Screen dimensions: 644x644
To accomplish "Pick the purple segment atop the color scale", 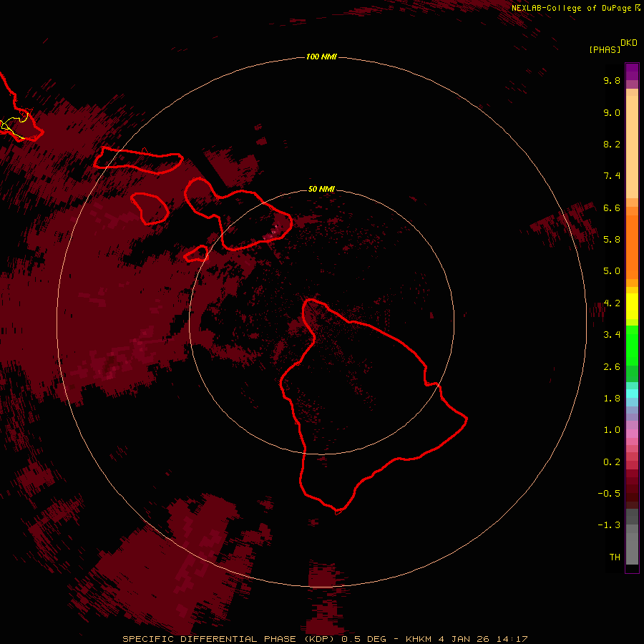I will pyautogui.click(x=632, y=72).
